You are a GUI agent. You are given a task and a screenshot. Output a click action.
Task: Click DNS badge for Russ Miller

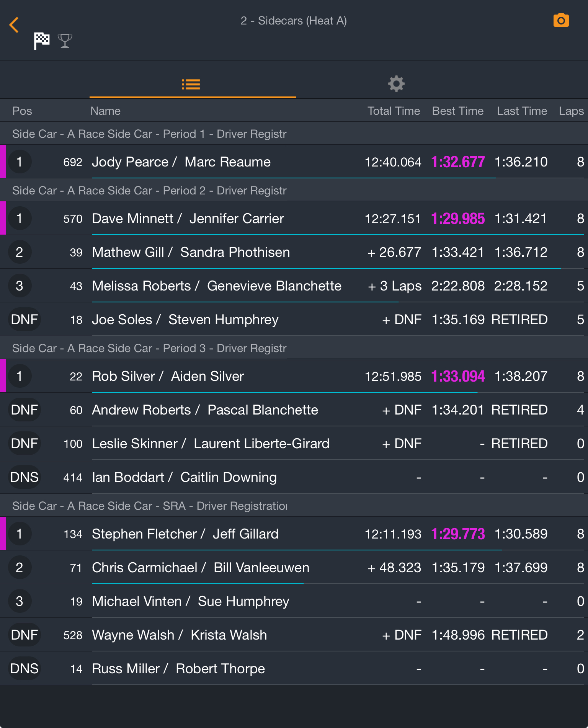click(x=24, y=669)
